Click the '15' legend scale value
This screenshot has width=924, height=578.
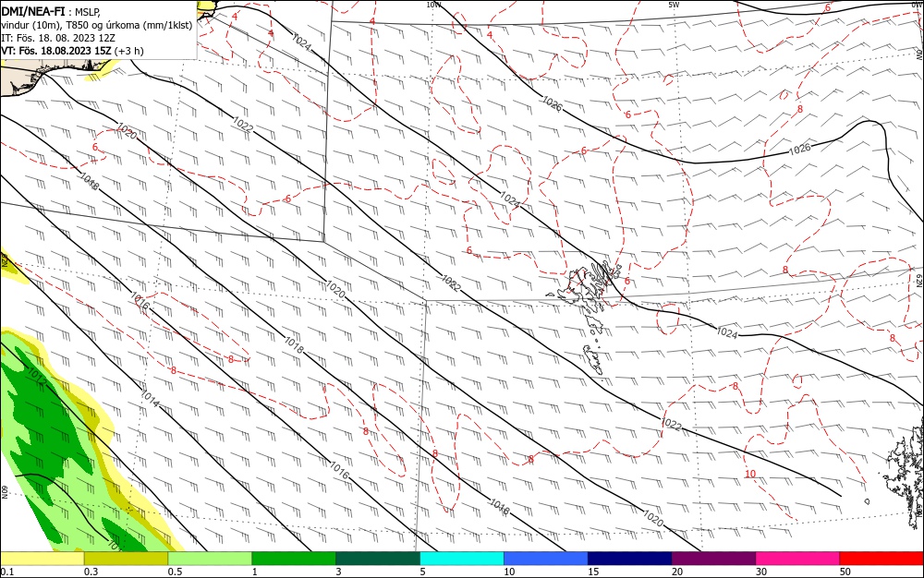tap(593, 572)
